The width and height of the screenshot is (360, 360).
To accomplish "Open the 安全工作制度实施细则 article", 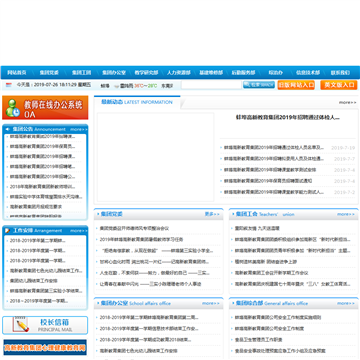I will [x=278, y=317].
